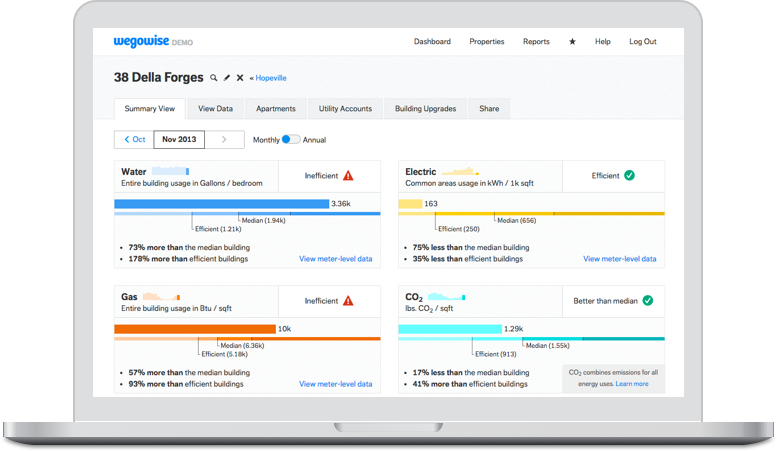Click Log Out

pyautogui.click(x=643, y=42)
